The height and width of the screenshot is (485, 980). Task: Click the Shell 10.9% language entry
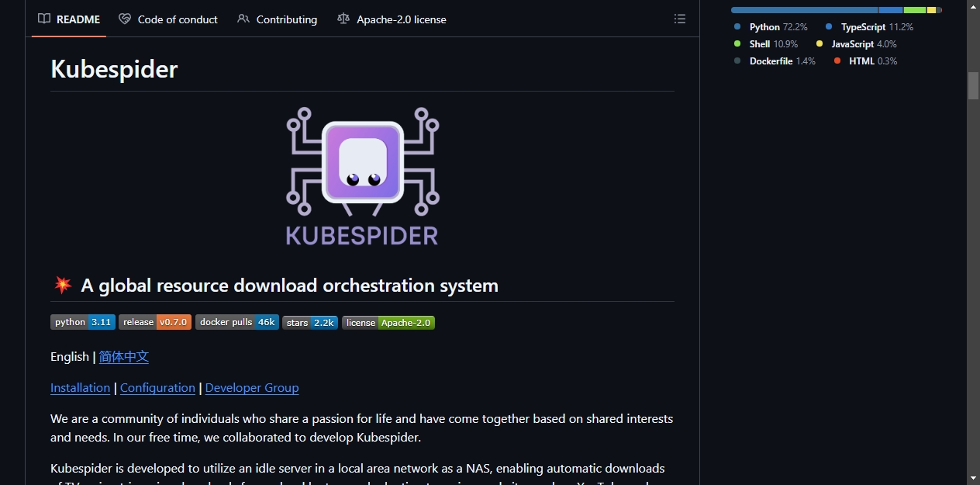click(x=766, y=43)
